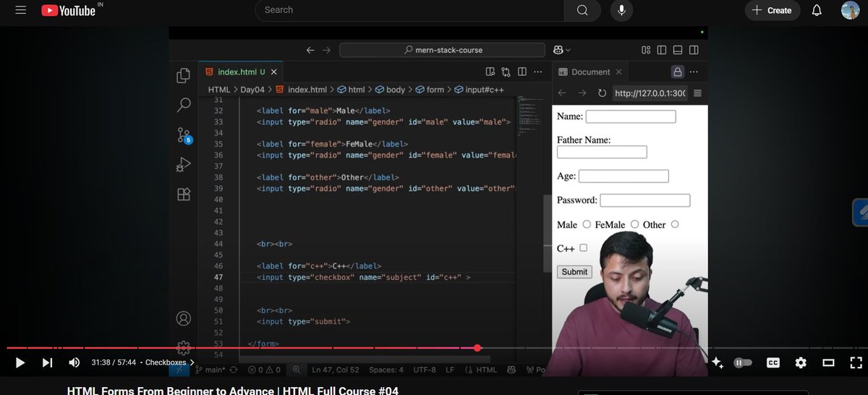Screen dimensions: 868x395
Task: Play the video
Action: click(x=20, y=362)
